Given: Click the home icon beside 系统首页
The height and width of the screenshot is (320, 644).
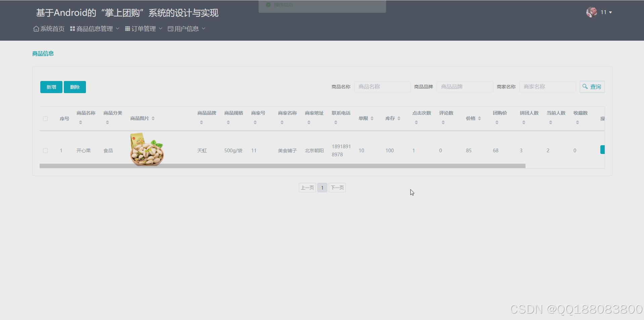Looking at the screenshot, I should [36, 29].
